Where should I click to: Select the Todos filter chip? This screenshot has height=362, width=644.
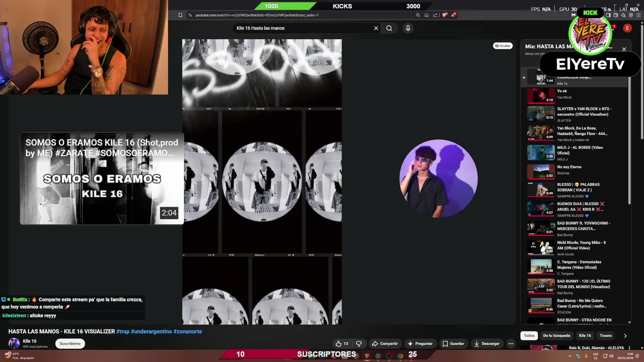(529, 335)
